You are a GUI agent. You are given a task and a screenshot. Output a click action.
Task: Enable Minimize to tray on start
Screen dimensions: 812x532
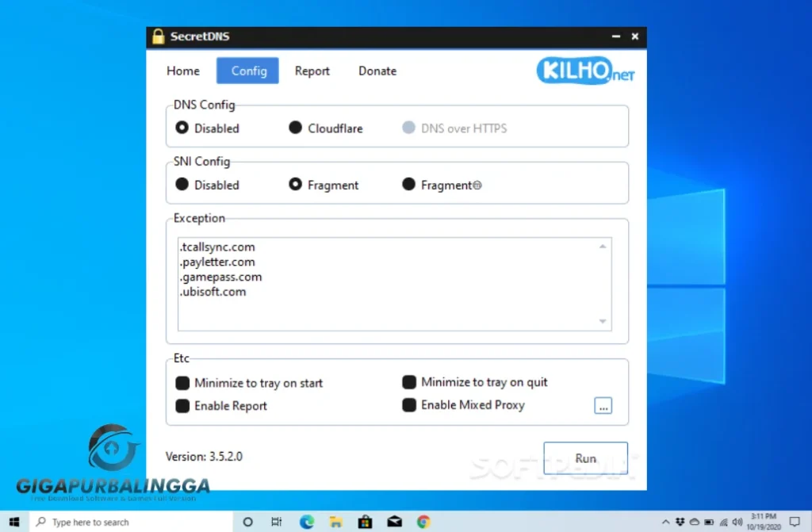182,383
